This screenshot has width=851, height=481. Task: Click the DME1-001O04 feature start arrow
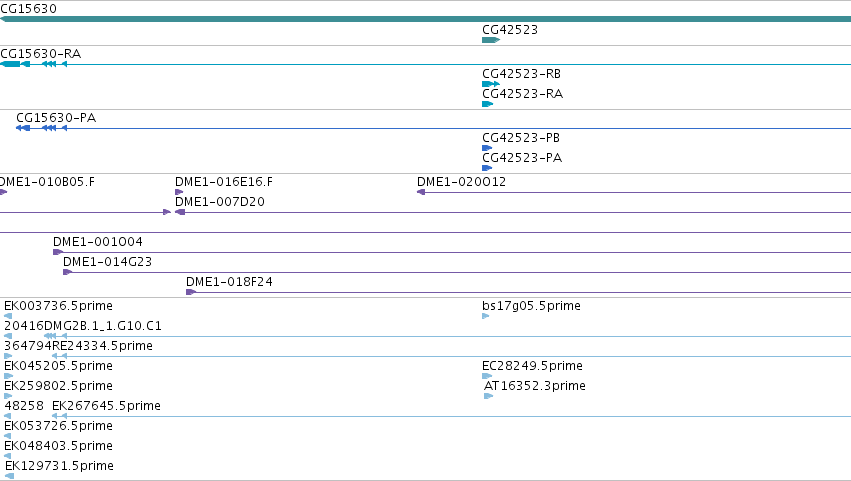click(x=58, y=252)
